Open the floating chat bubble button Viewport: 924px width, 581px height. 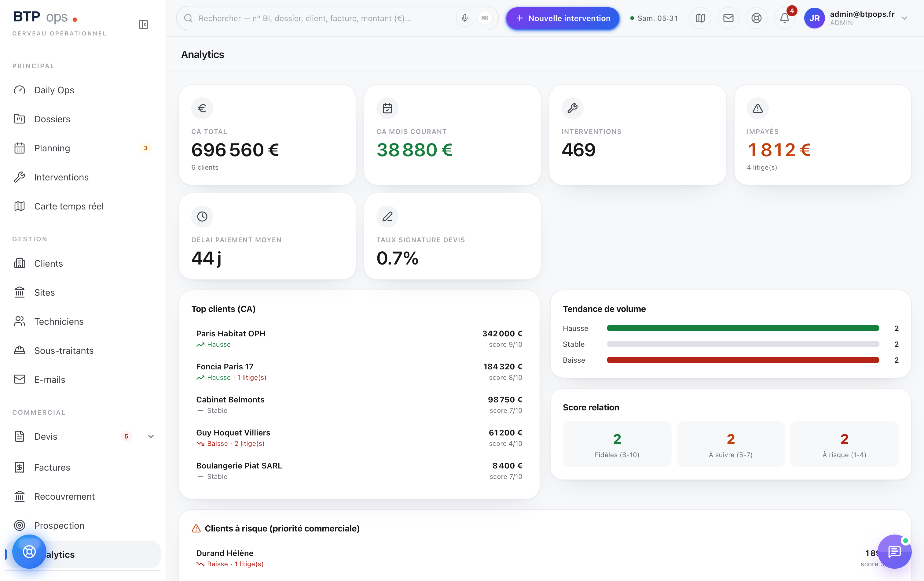894,551
